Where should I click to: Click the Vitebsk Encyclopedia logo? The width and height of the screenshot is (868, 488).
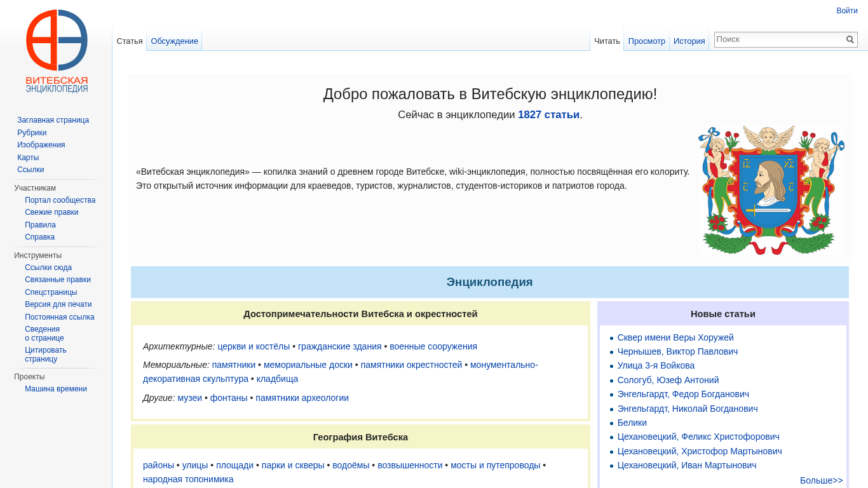pos(57,51)
